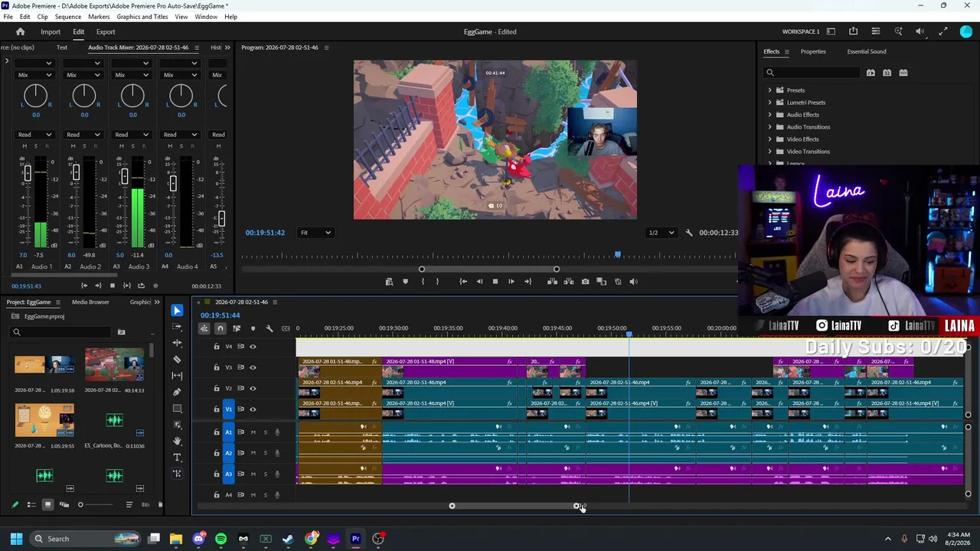Click Mark Out button in Program Monitor
Image resolution: width=980 pixels, height=551 pixels.
click(x=437, y=282)
